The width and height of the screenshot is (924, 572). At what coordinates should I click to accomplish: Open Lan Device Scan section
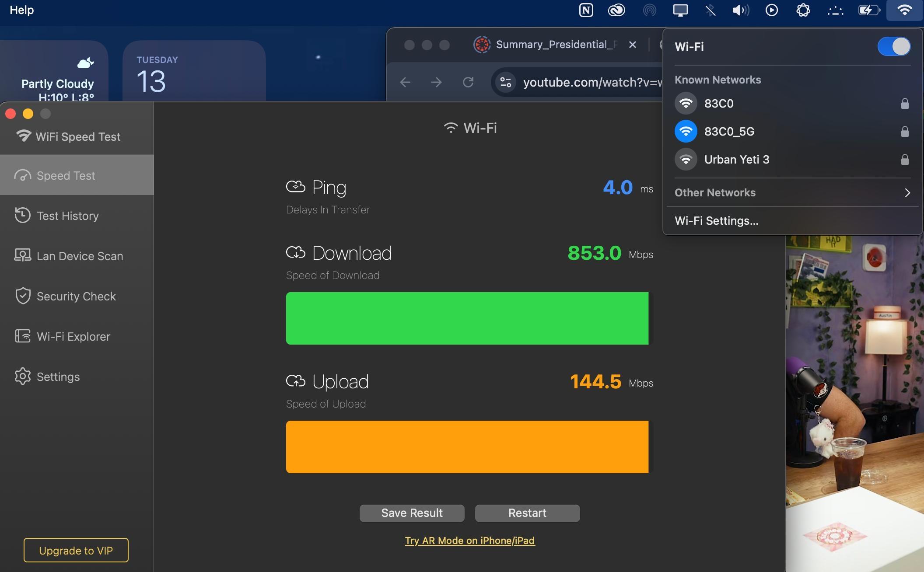point(79,256)
